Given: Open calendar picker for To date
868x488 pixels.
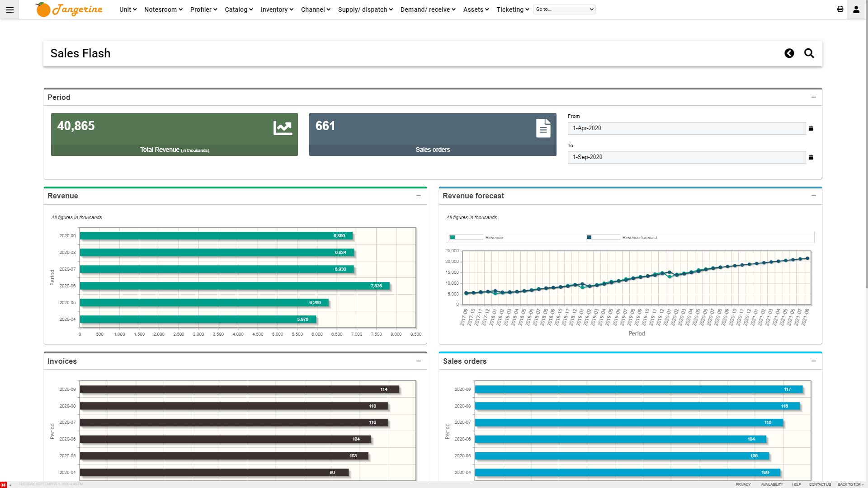Looking at the screenshot, I should 811,157.
